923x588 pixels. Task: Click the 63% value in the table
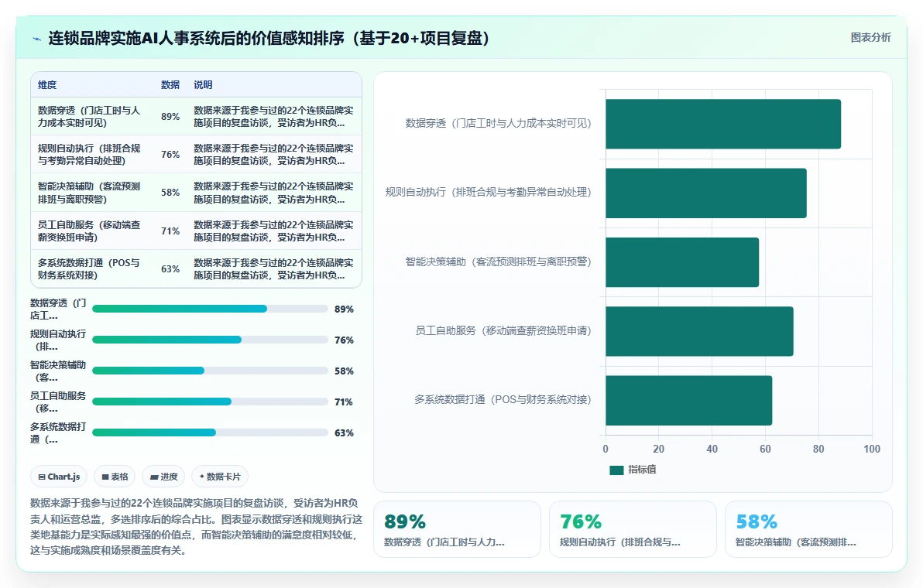(170, 268)
